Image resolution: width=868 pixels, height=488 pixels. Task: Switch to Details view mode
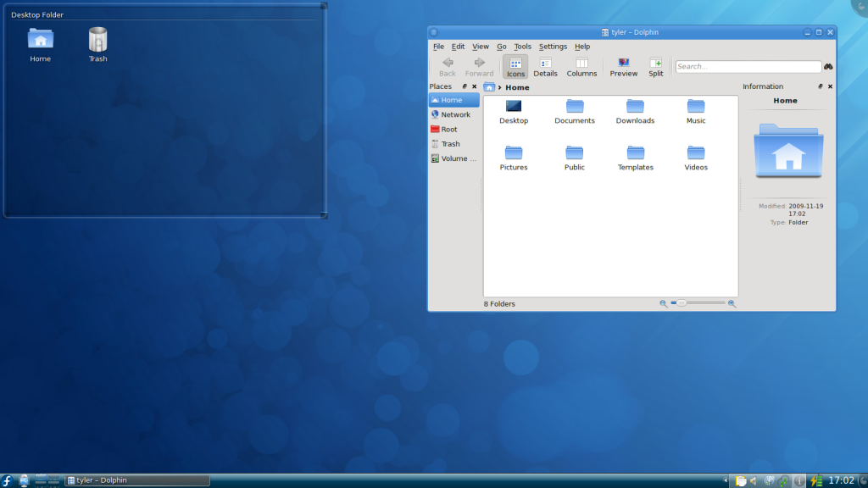click(545, 67)
